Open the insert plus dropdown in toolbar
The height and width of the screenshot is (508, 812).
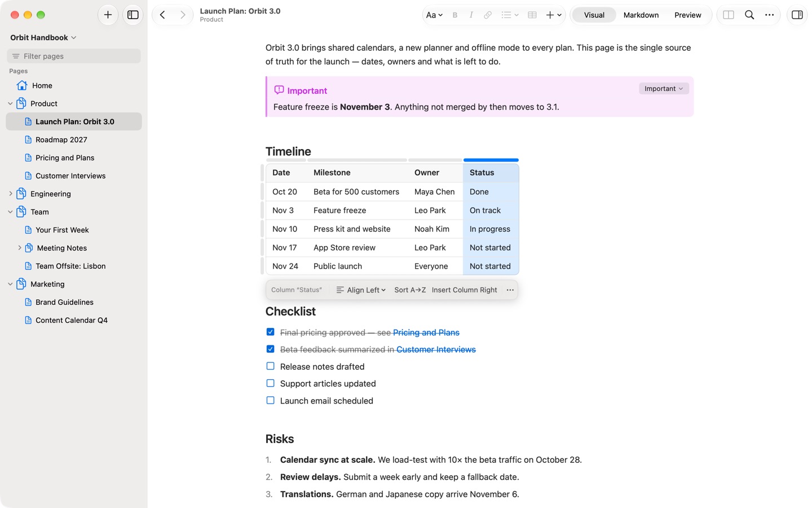[x=554, y=15]
